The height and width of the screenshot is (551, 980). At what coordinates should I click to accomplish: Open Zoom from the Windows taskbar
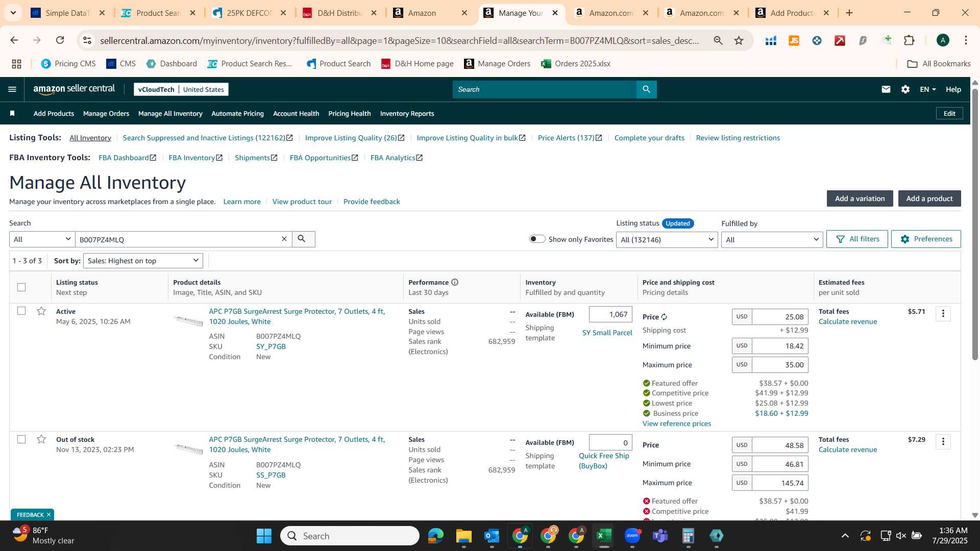click(x=632, y=536)
